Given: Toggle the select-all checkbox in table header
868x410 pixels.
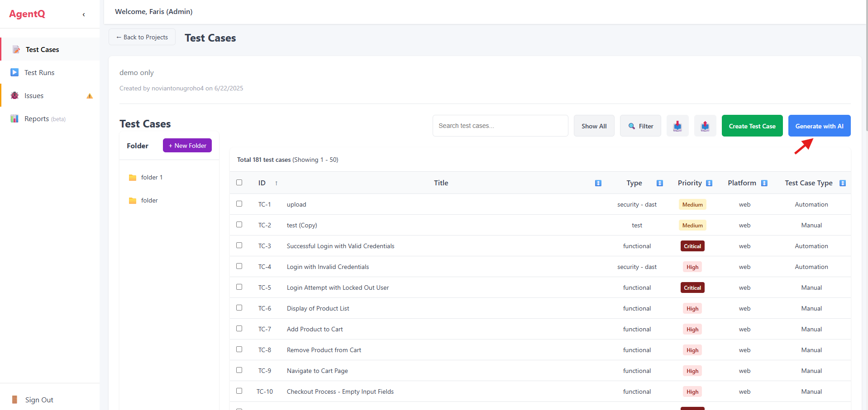Looking at the screenshot, I should click(239, 182).
